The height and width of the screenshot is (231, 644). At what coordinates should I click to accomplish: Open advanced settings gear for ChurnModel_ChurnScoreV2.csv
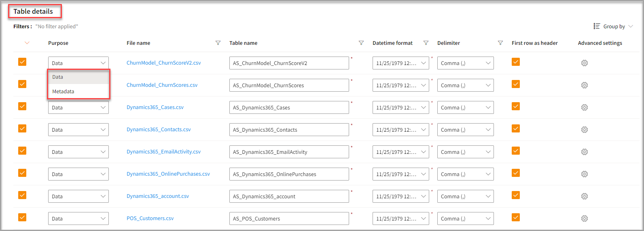[584, 63]
